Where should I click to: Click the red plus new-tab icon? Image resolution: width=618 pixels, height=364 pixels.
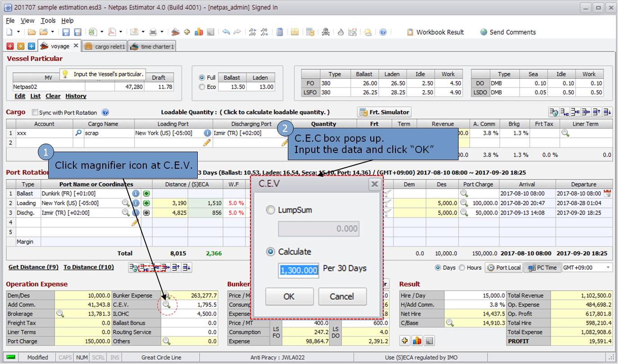[10, 46]
